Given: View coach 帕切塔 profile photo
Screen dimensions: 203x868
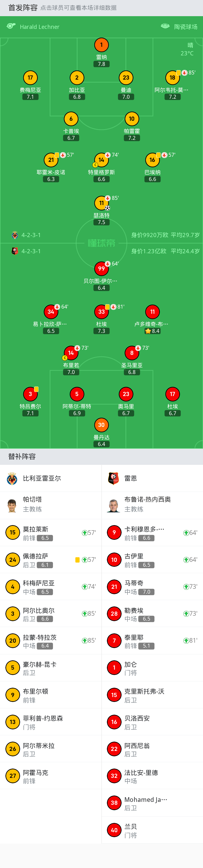Looking at the screenshot, I should coord(13,506).
